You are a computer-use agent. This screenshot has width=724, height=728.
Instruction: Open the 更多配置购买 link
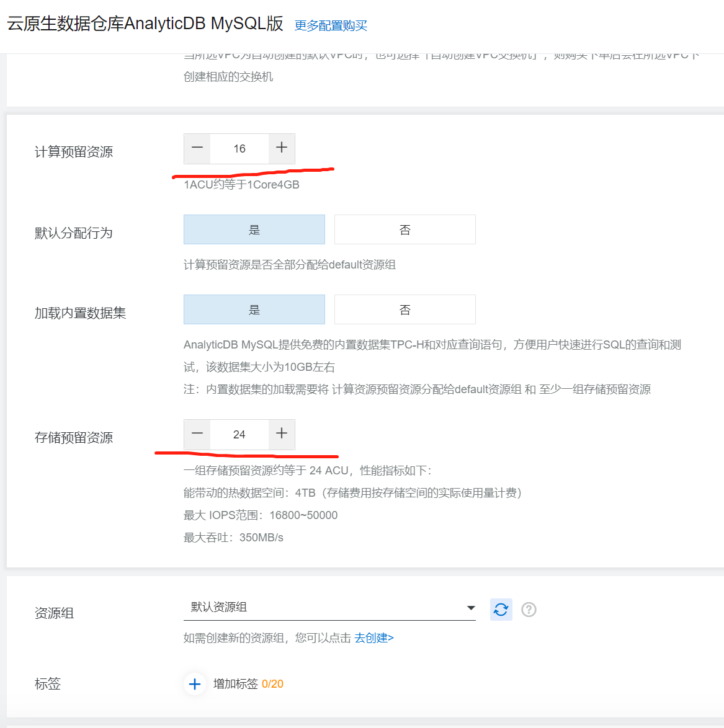tap(331, 25)
